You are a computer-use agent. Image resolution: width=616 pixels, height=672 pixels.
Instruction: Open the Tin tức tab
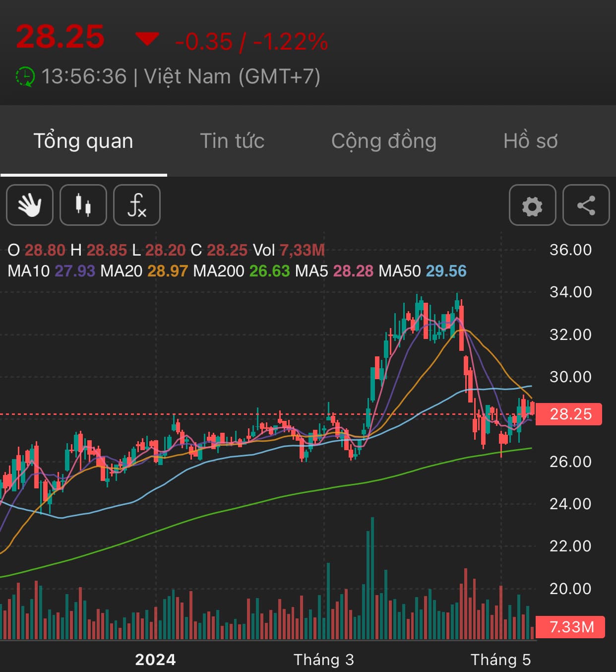pyautogui.click(x=232, y=141)
